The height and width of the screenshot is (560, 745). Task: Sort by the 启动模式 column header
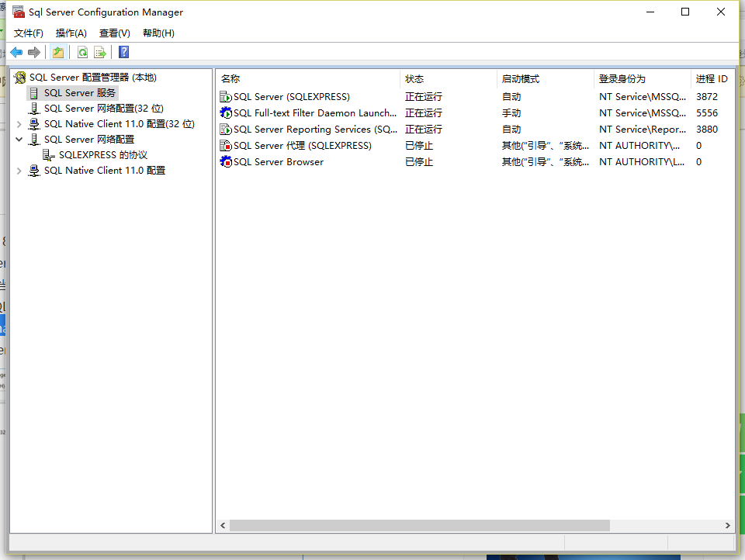(x=546, y=79)
